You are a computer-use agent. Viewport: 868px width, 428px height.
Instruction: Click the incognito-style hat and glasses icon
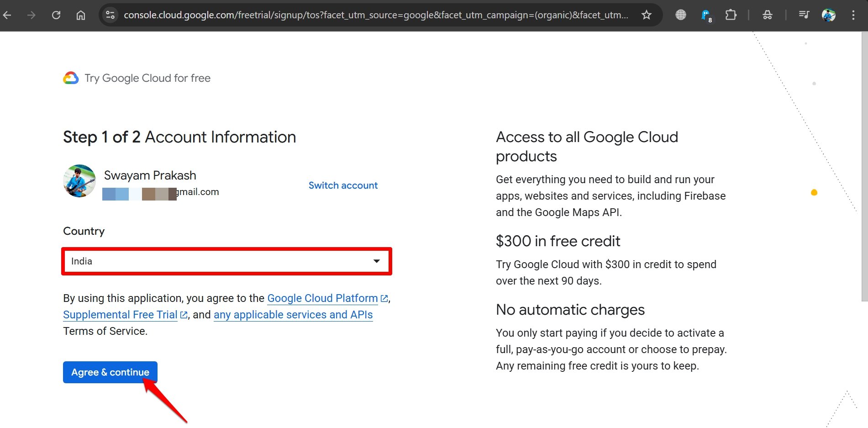(768, 15)
